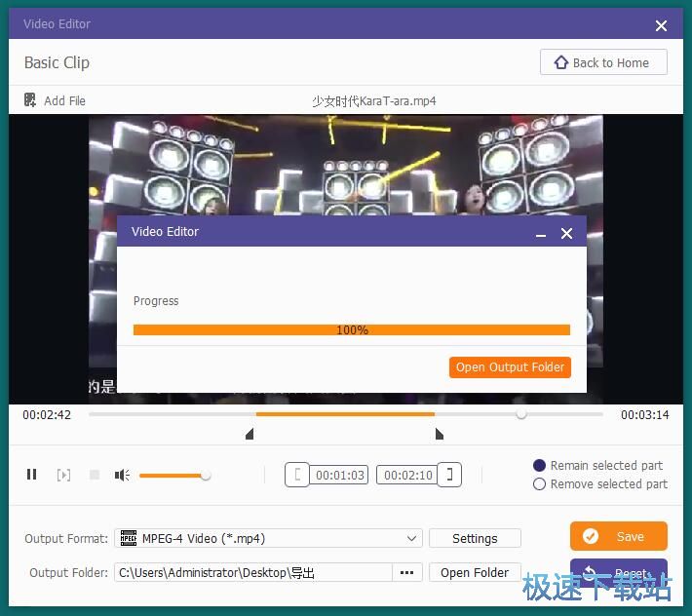Click the end trim marker on timeline
The image size is (692, 616).
[440, 434]
